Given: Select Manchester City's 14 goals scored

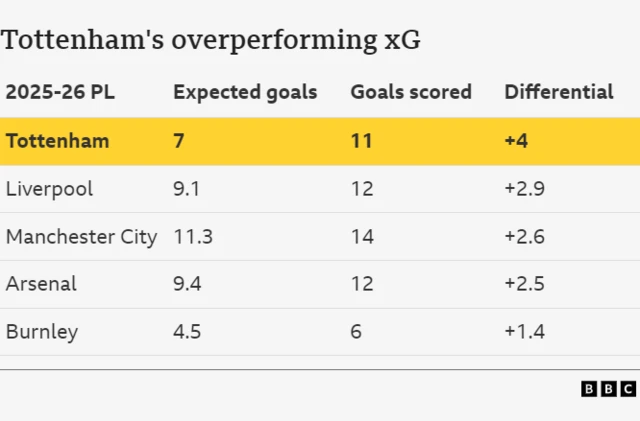Looking at the screenshot, I should [x=362, y=236].
